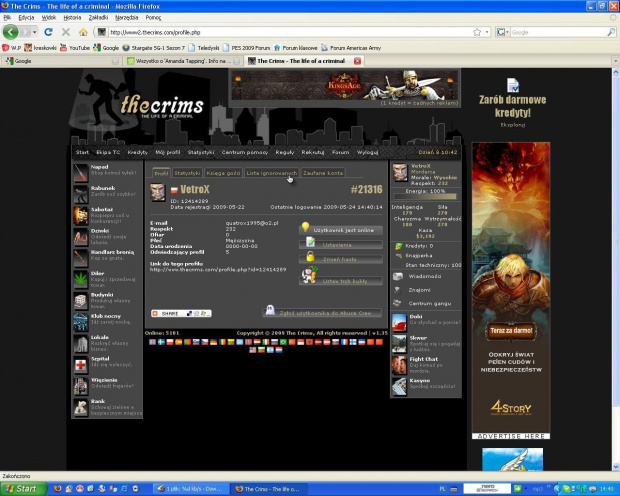Open the Doki ship icon
Screen dimensions: 620x496
click(x=399, y=322)
